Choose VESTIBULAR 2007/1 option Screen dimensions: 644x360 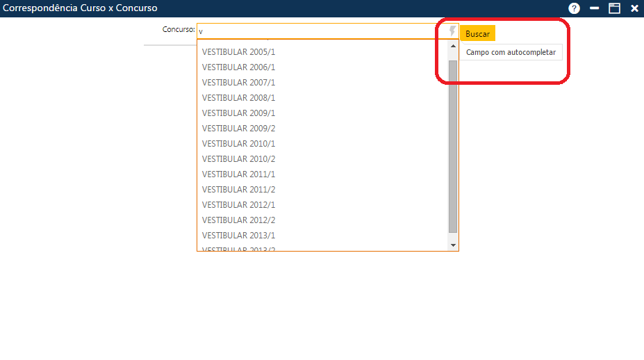coord(238,83)
